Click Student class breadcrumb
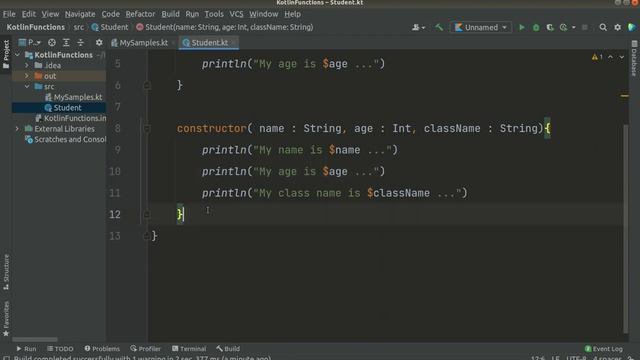The image size is (640, 360). 110,27
